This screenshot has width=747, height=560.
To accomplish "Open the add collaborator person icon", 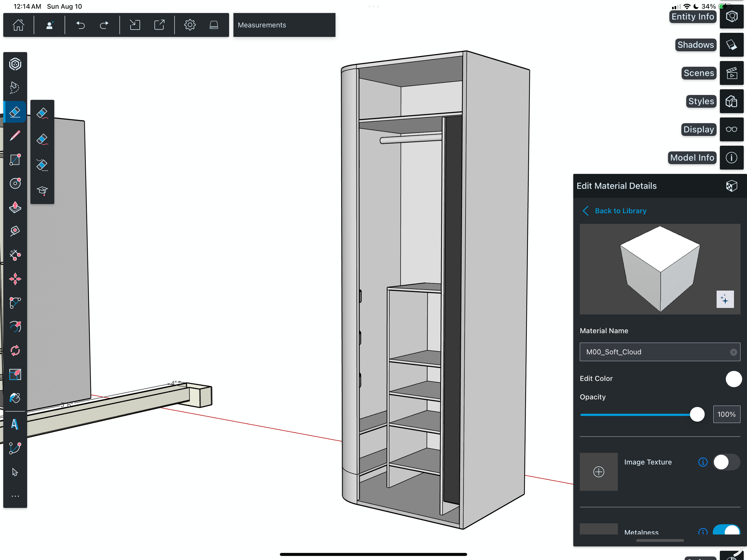I will (x=50, y=25).
